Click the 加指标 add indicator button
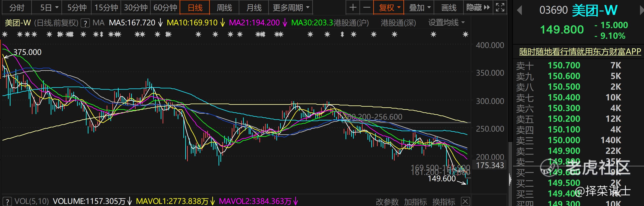Image resolution: width=644 pixels, height=206 pixels. coord(416,202)
